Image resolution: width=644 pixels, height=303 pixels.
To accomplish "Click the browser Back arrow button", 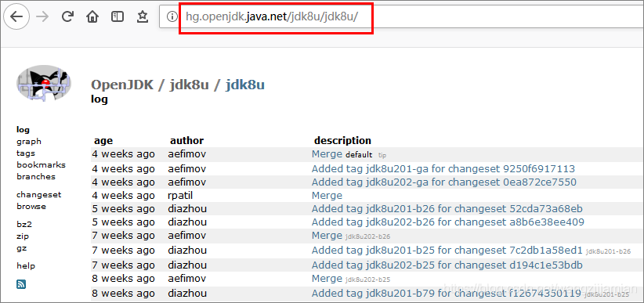I will [x=16, y=17].
